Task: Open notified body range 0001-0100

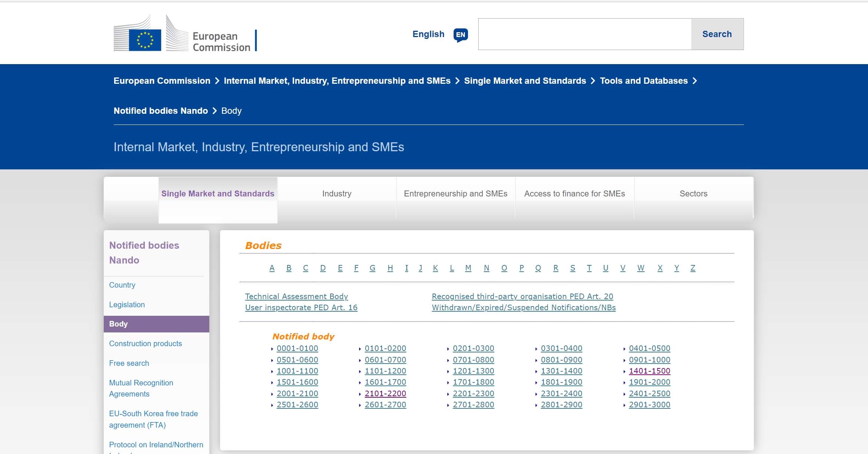Action: [297, 348]
